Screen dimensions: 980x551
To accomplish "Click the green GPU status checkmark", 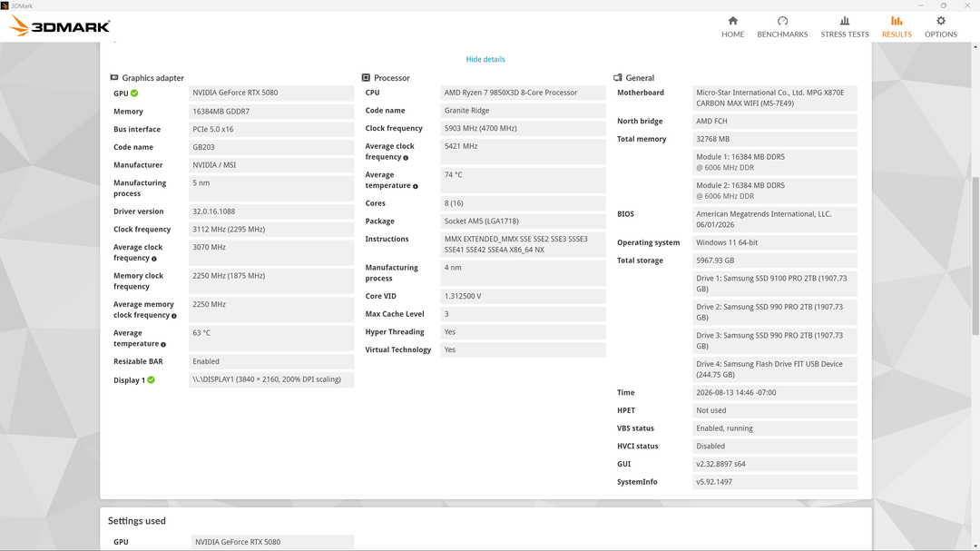I will pyautogui.click(x=134, y=93).
